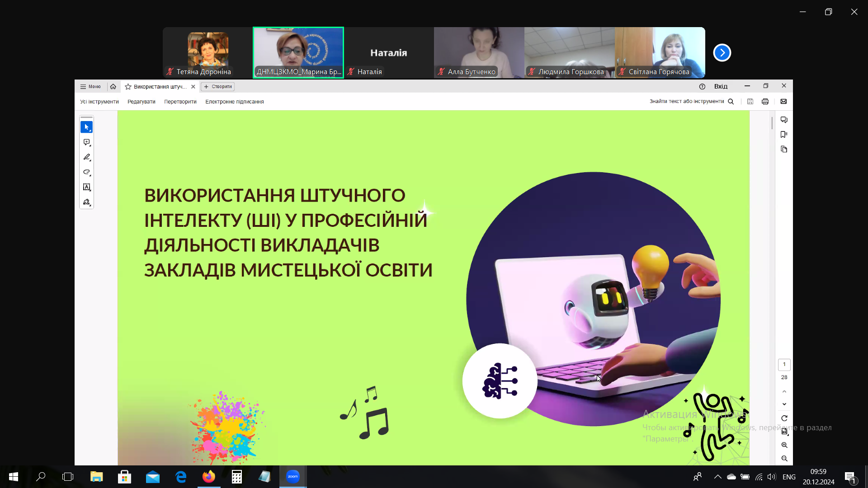Choose the add comment tool
The width and height of the screenshot is (868, 488).
coord(86,142)
